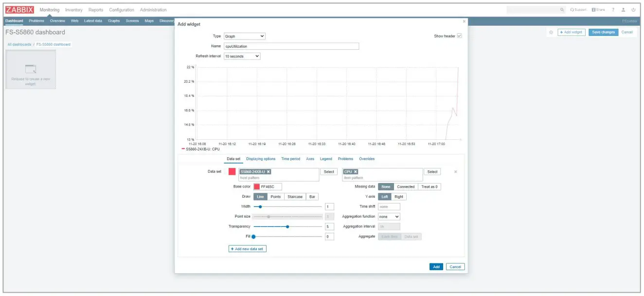644x296 pixels.
Task: Click the Add widget button on dashboard
Action: [x=572, y=32]
